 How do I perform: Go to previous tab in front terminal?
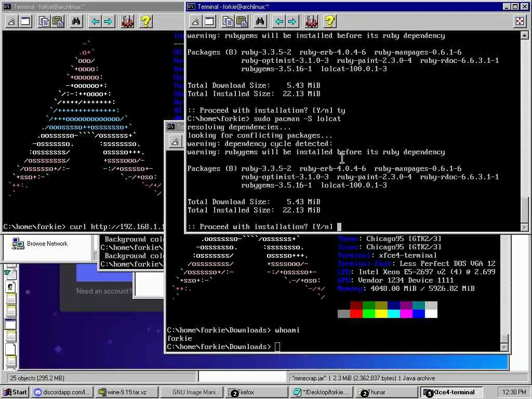279,22
